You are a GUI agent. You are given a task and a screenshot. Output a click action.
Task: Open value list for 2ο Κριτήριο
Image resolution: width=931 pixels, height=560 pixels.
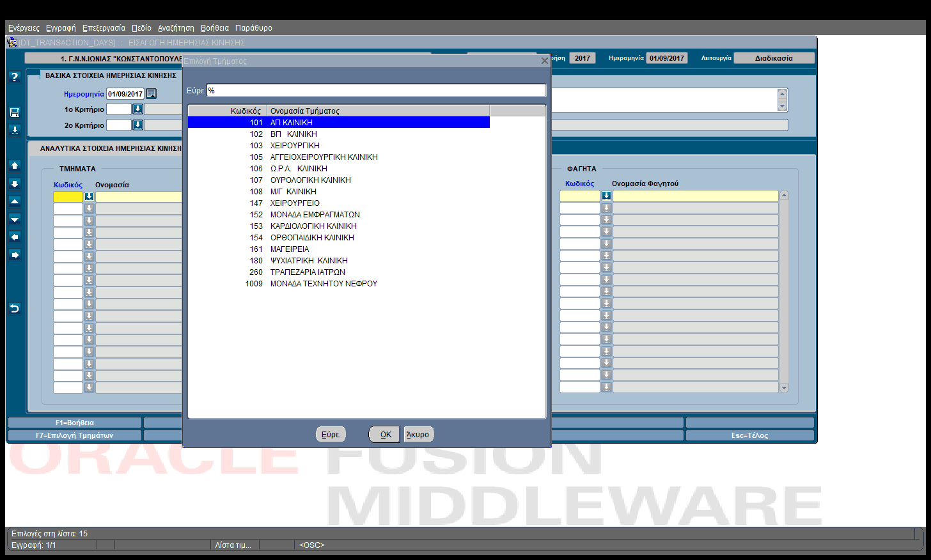point(137,125)
